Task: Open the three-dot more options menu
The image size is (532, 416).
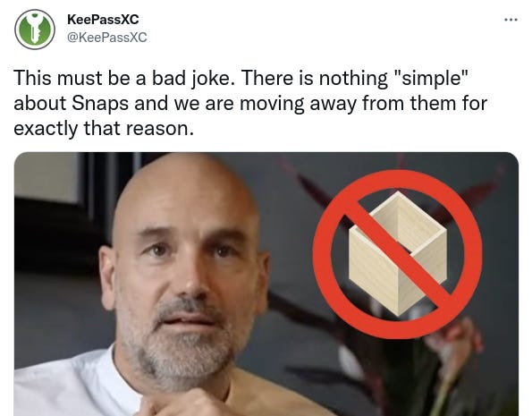Action: (x=511, y=20)
